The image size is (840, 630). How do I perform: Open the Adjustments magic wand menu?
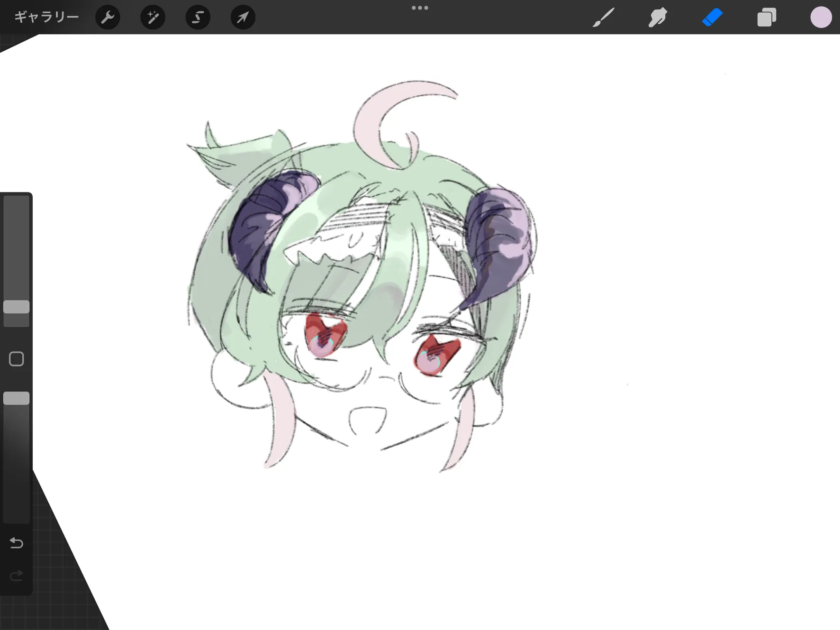pos(153,18)
